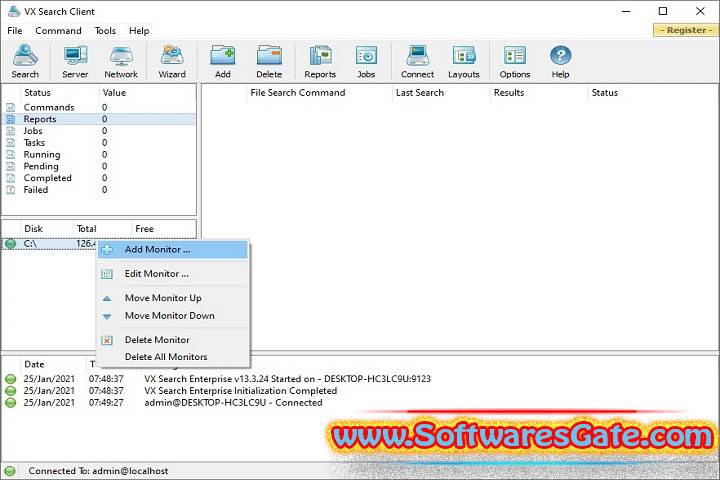Click 'Connected To: admin@localhost' in the status bar
This screenshot has height=480, width=720.
click(x=98, y=471)
